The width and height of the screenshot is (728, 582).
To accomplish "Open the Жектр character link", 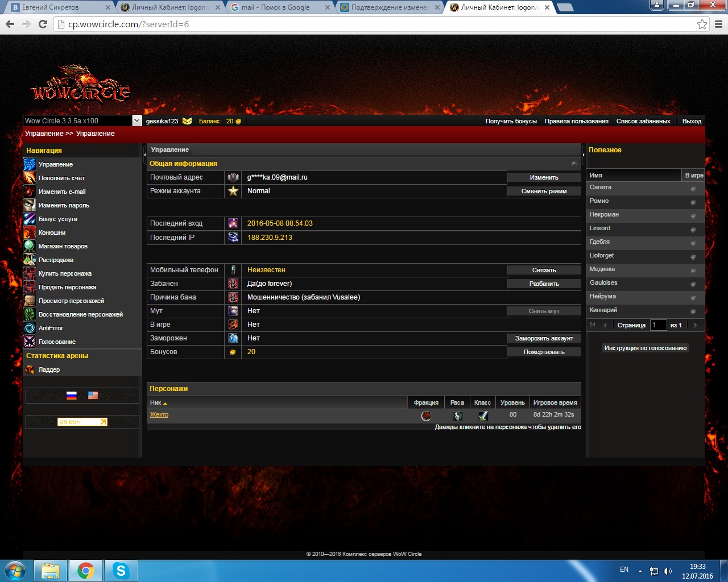I will tap(159, 415).
